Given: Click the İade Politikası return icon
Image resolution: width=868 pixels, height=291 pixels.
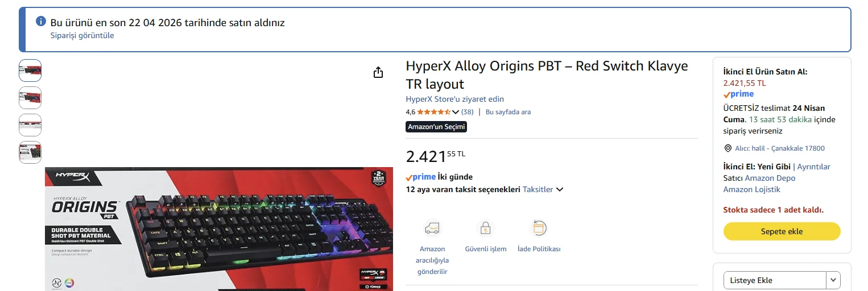Looking at the screenshot, I should point(539,228).
